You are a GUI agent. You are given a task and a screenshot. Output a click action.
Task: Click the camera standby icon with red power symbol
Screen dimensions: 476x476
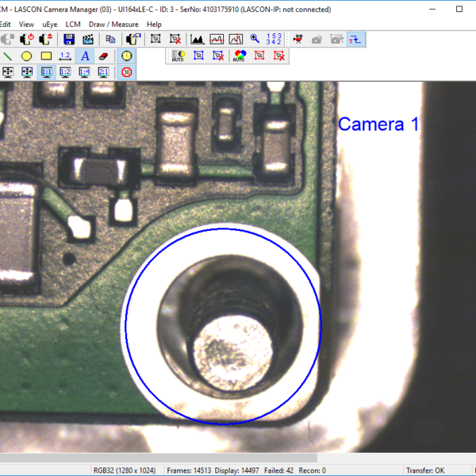[27, 39]
